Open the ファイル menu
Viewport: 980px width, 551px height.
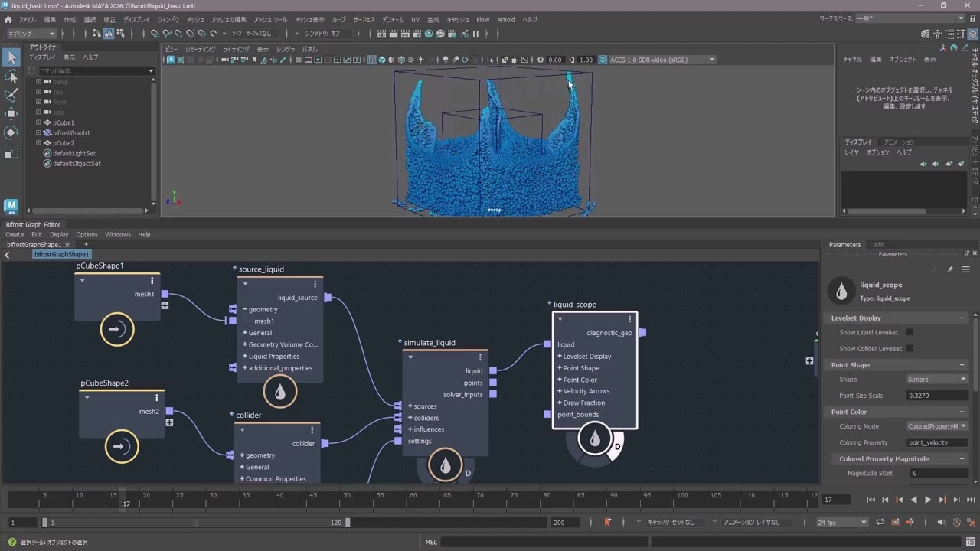tap(27, 19)
